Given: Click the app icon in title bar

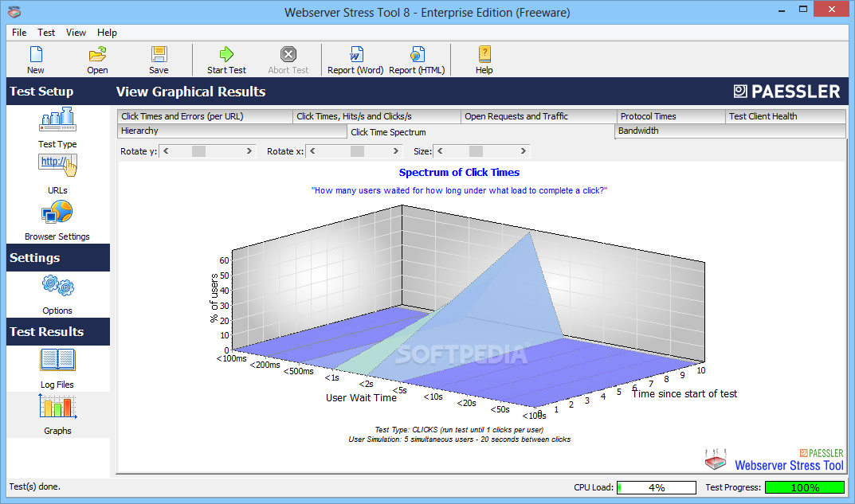Looking at the screenshot, I should [14, 11].
